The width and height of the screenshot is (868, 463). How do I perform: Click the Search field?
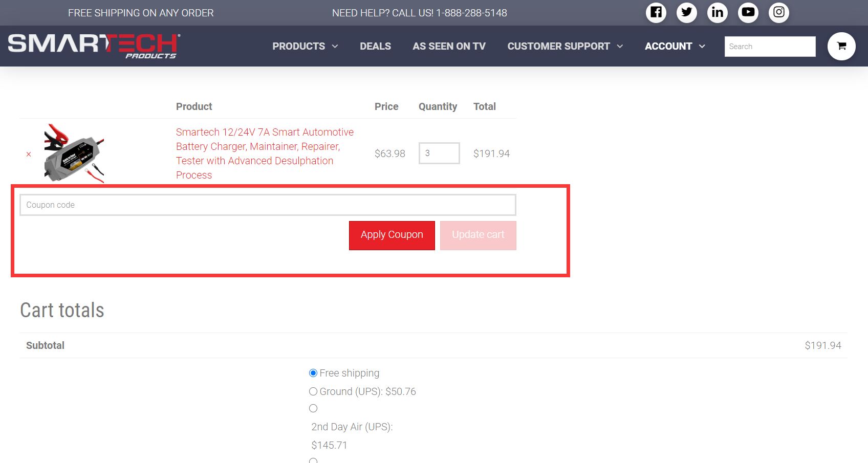tap(770, 47)
